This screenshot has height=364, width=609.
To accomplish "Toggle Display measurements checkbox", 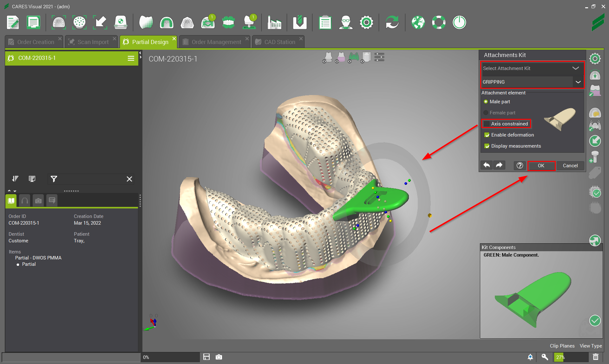I will click(x=487, y=146).
